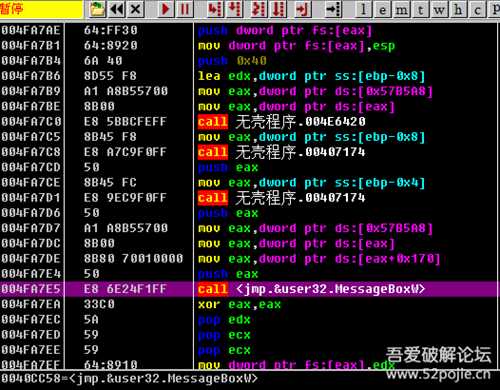Viewport: 500px width, 390px height.
Task: Click Execute till return icon
Action: click(x=303, y=9)
